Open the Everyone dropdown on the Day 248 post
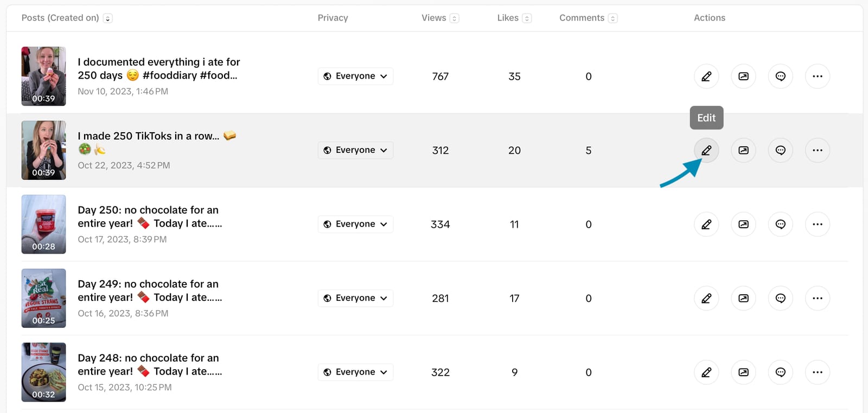 click(x=355, y=372)
